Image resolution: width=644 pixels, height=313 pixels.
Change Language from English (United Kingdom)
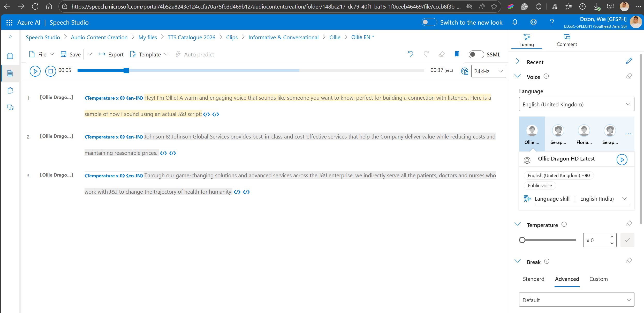pos(576,104)
